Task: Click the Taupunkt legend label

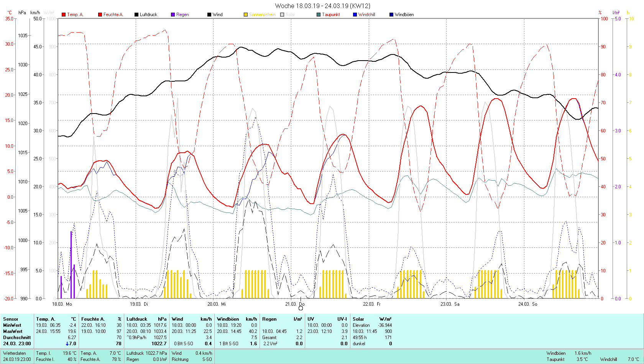Action: coord(331,15)
